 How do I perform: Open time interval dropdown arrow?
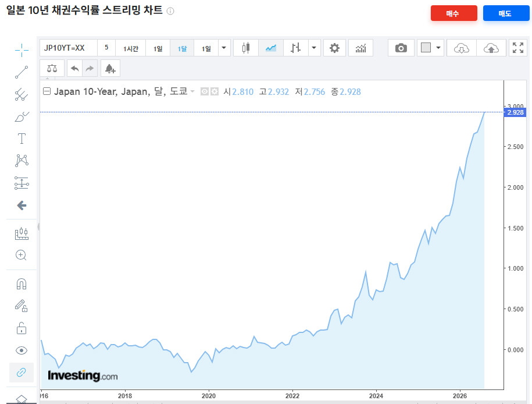224,48
